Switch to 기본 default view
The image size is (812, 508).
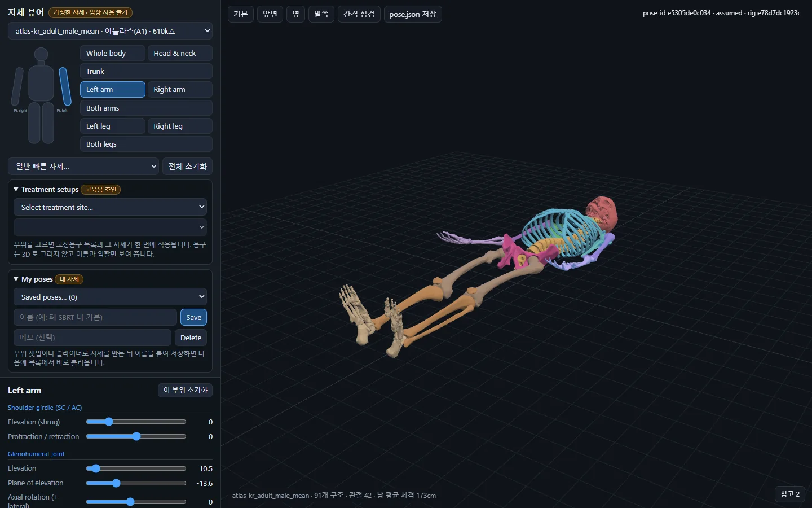(241, 14)
